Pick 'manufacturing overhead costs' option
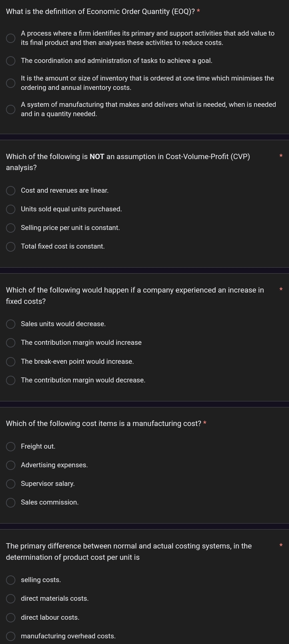This screenshot has height=644, width=289. pos(11,636)
